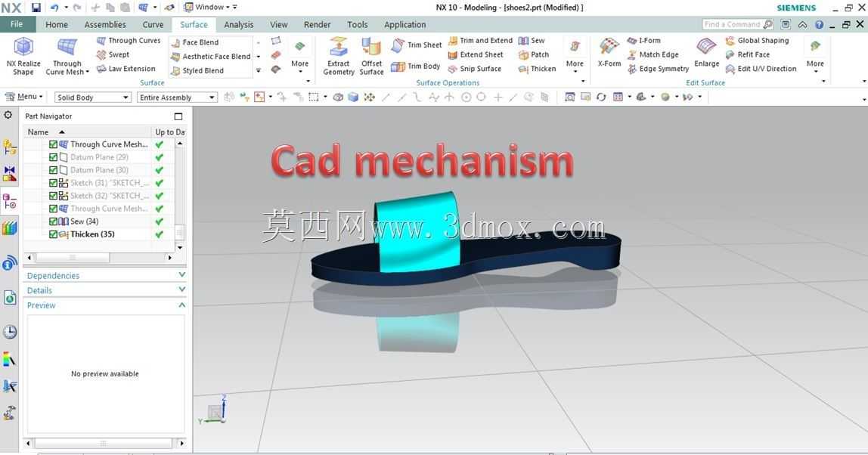This screenshot has height=455, width=868.
Task: Click the Thicken command in ribbon
Action: (537, 69)
